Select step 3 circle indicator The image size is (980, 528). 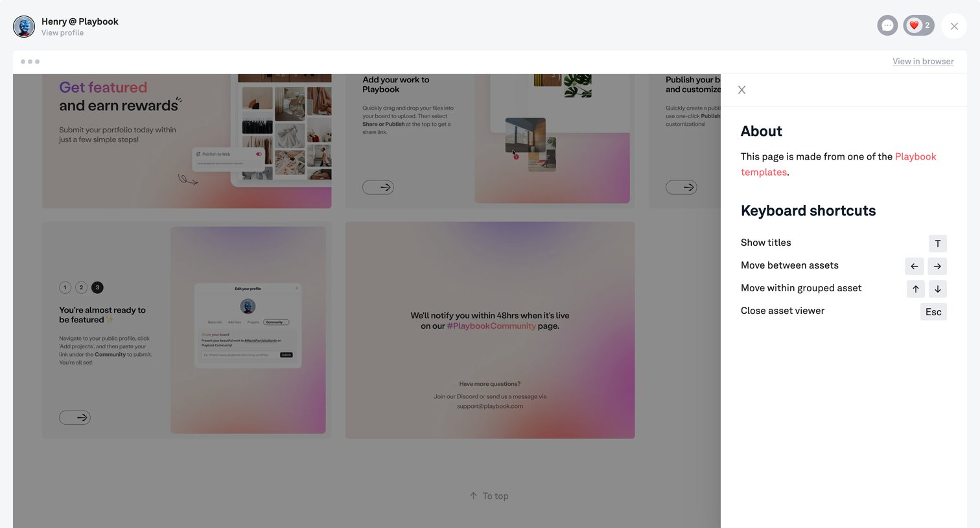(97, 287)
